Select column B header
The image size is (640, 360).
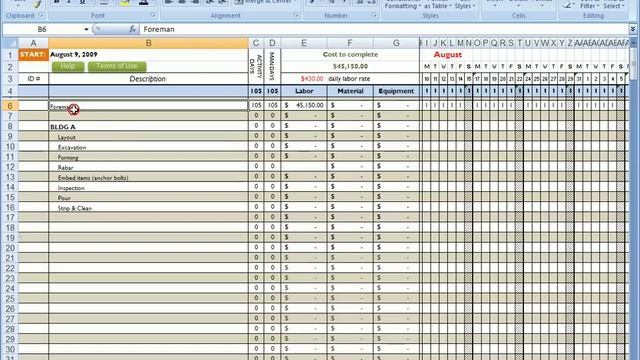pyautogui.click(x=149, y=43)
